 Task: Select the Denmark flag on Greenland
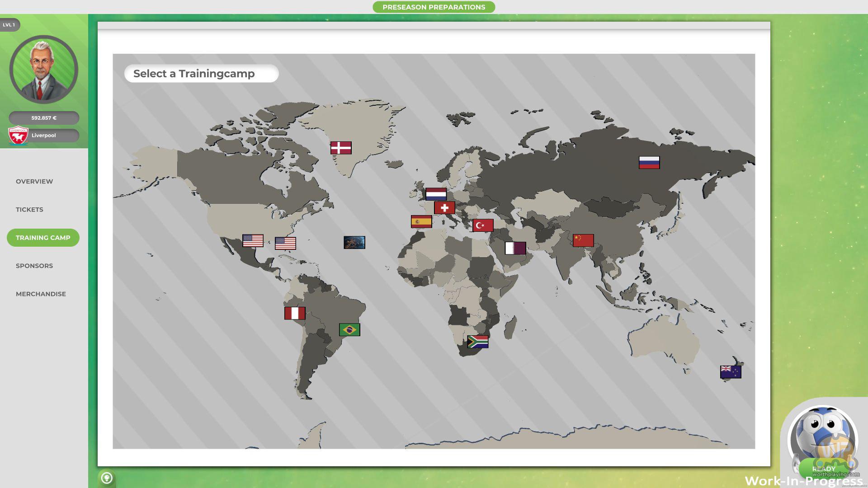point(341,148)
